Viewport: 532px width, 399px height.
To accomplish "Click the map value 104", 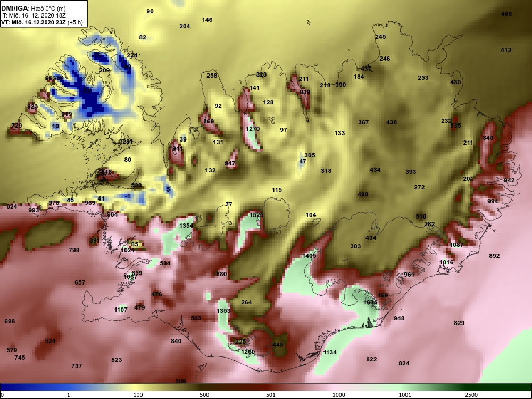I will point(311,215).
